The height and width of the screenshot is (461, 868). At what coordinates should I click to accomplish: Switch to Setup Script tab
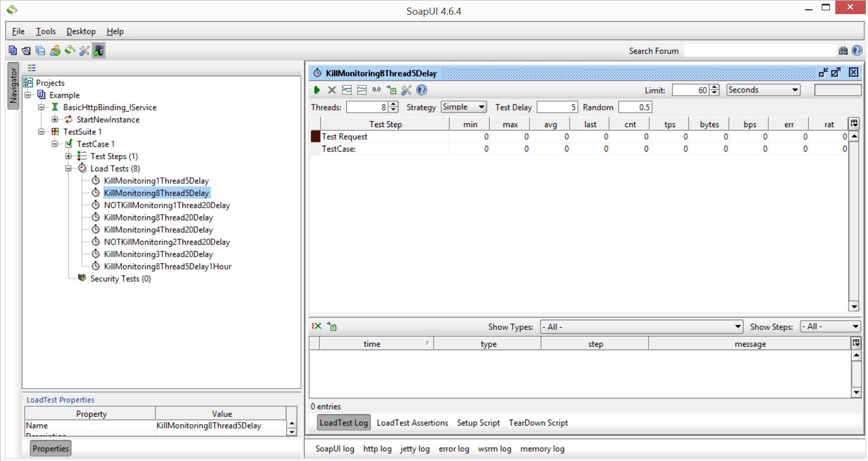[478, 423]
